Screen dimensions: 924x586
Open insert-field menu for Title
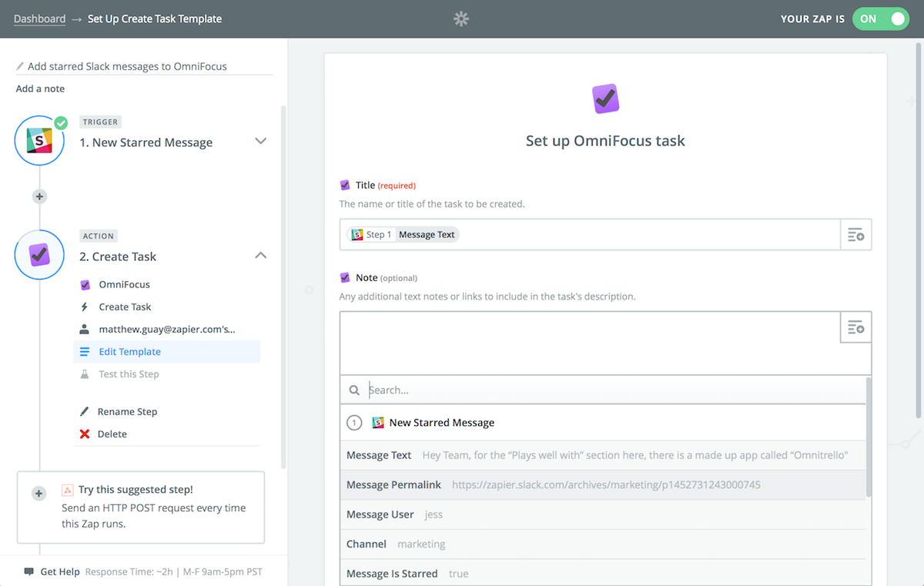(x=856, y=235)
